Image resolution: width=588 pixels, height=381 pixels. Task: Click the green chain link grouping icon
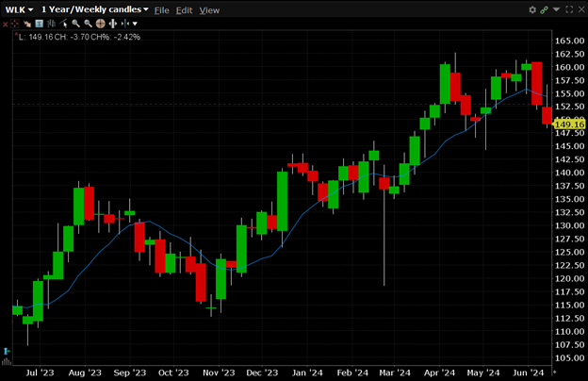pos(544,9)
